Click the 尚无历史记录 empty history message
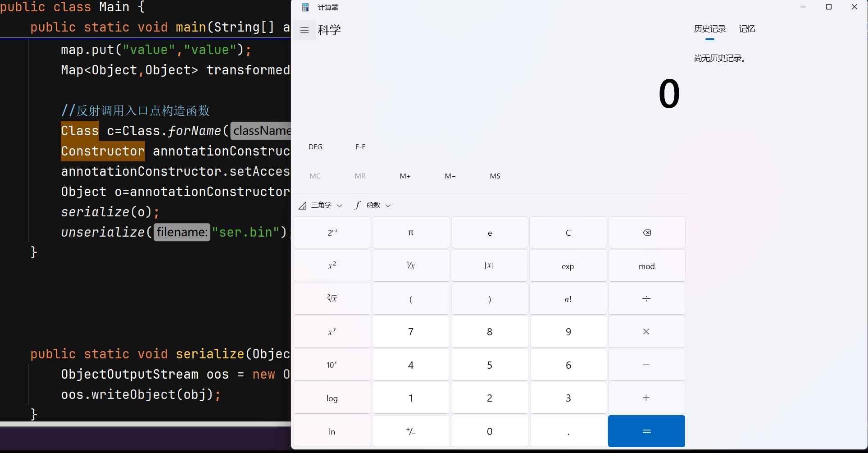The image size is (868, 453). pos(719,58)
